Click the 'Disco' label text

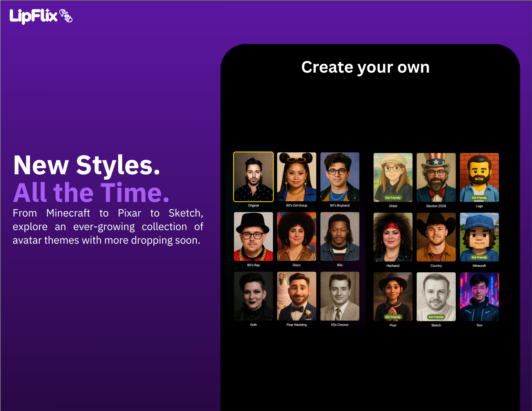[297, 265]
